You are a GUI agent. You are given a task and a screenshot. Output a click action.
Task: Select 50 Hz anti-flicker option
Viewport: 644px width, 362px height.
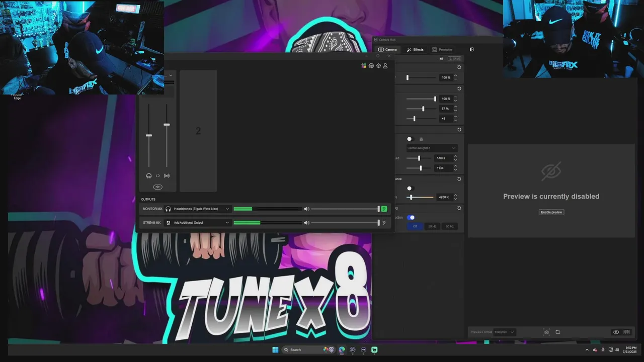click(x=432, y=227)
